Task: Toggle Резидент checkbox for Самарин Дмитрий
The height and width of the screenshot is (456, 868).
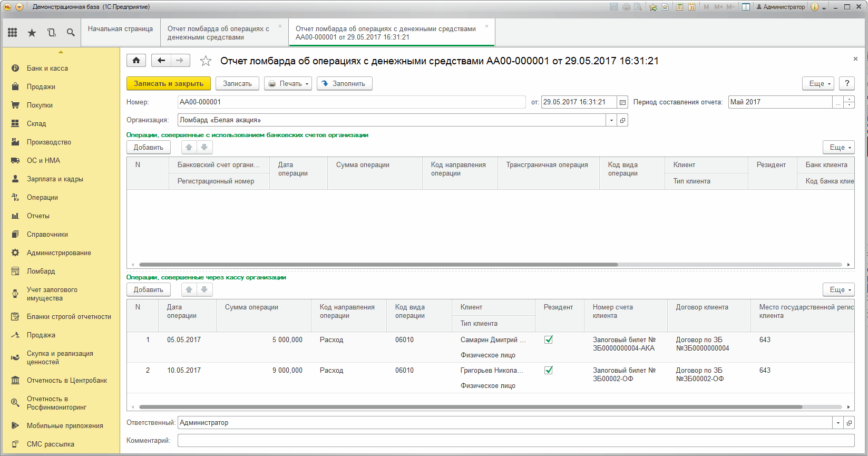Action: click(x=549, y=339)
